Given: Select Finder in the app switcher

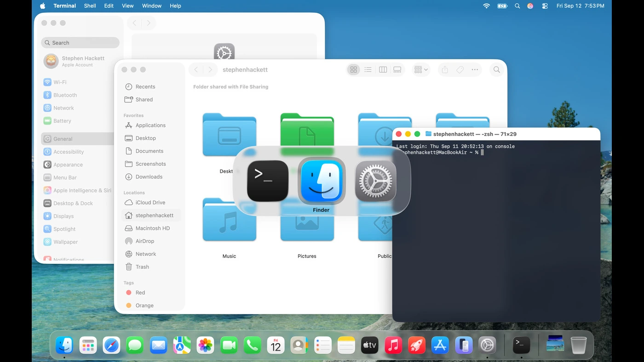Looking at the screenshot, I should coord(322,181).
